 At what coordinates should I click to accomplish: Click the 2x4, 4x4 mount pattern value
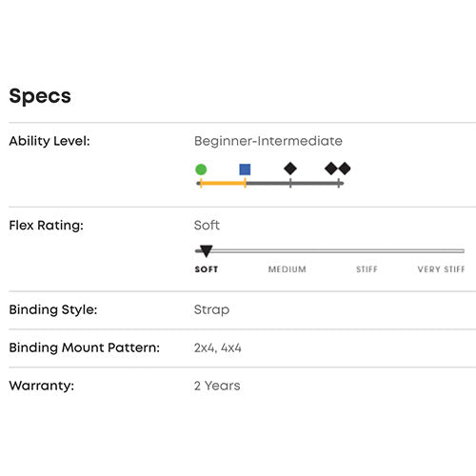click(x=218, y=348)
